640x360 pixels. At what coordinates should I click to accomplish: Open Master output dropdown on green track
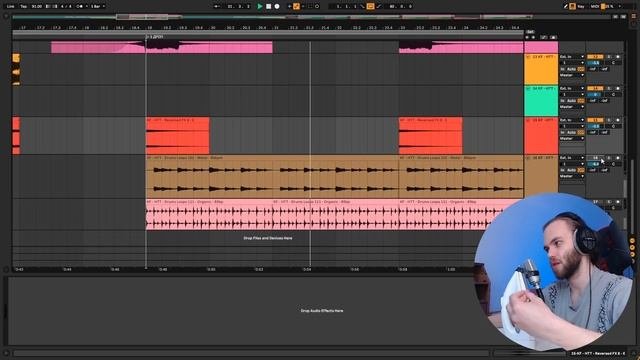572,107
